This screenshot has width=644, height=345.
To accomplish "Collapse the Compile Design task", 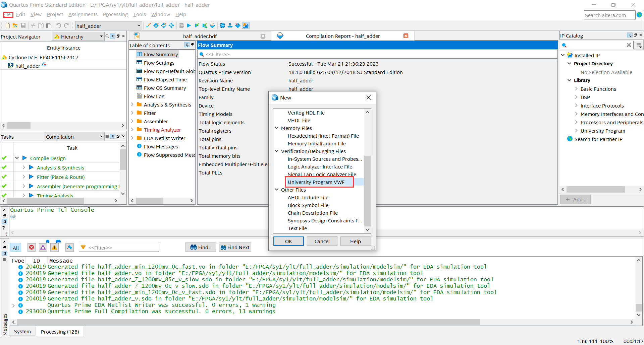I will (17, 158).
